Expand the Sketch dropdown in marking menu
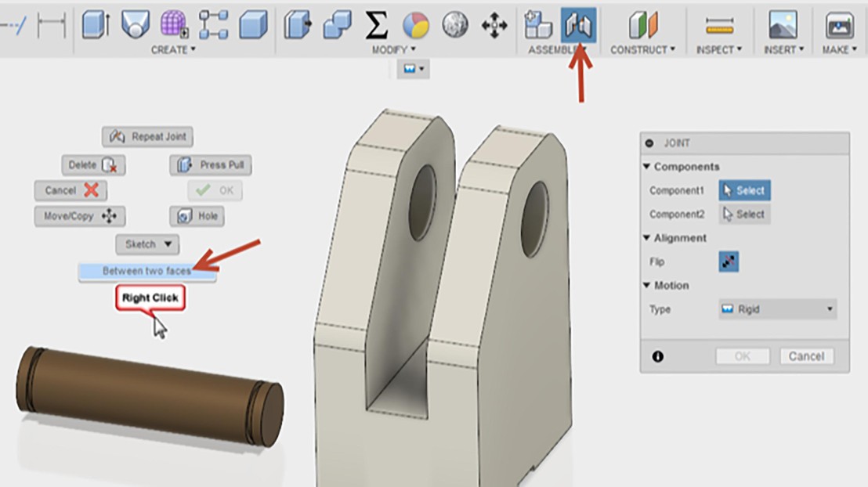The image size is (868, 487). (147, 244)
